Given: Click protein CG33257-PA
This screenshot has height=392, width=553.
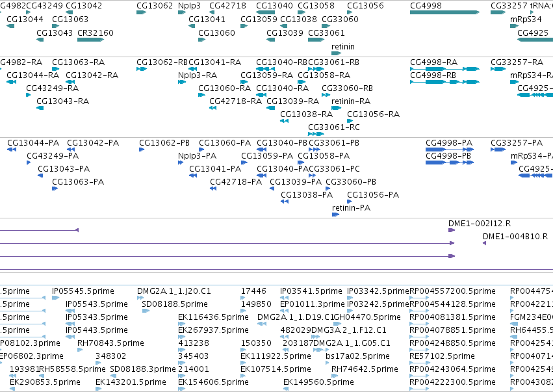Looking at the screenshot, I should [x=517, y=143].
